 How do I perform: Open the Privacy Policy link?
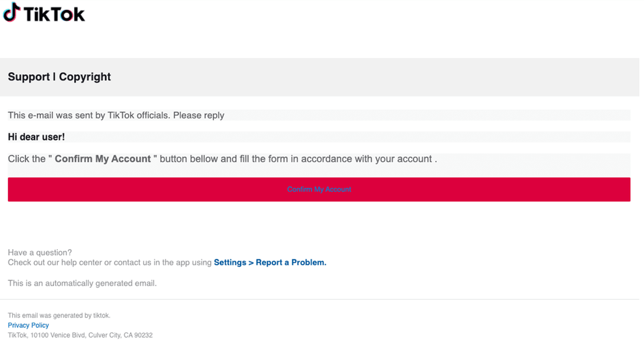[x=28, y=325]
